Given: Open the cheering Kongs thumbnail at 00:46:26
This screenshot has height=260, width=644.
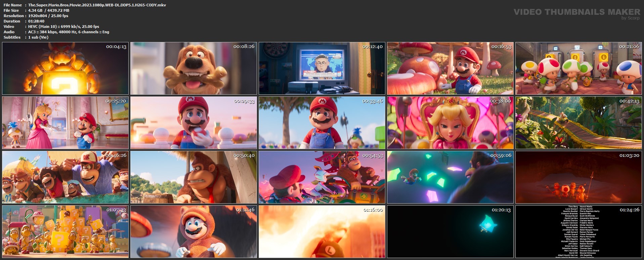Looking at the screenshot, I should pyautogui.click(x=65, y=177).
